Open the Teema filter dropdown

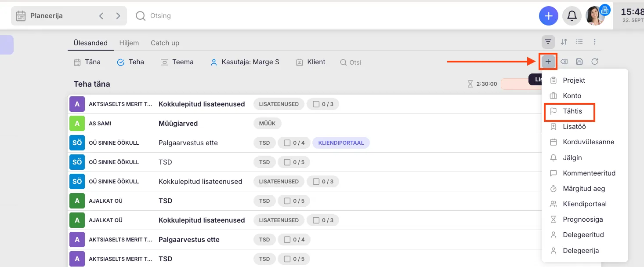tap(177, 62)
